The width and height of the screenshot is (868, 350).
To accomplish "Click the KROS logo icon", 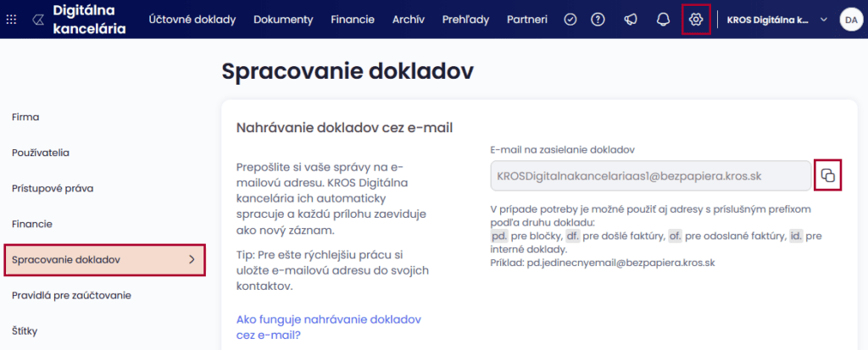I will pyautogui.click(x=37, y=19).
